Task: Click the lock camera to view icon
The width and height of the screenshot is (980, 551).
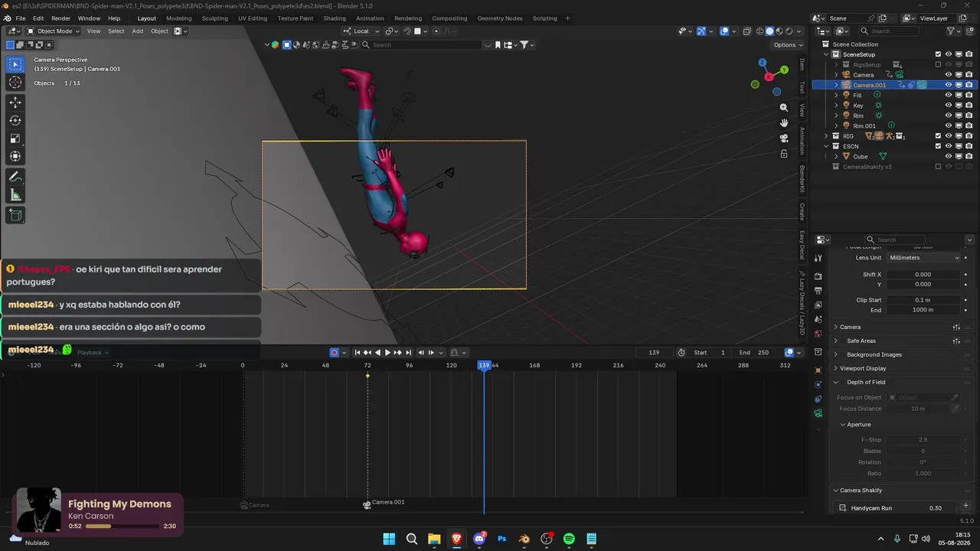Action: pyautogui.click(x=784, y=154)
